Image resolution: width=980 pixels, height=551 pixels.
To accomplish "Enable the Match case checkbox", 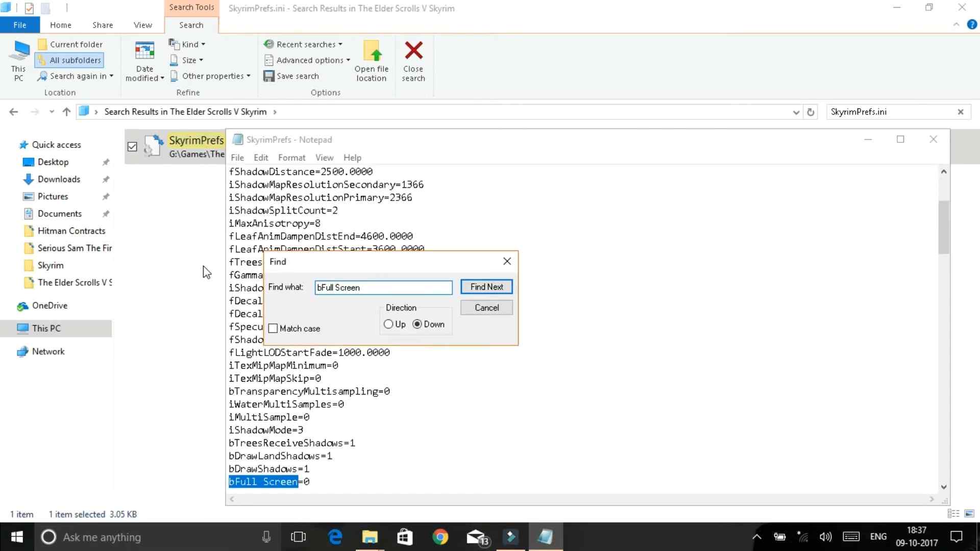I will point(274,328).
